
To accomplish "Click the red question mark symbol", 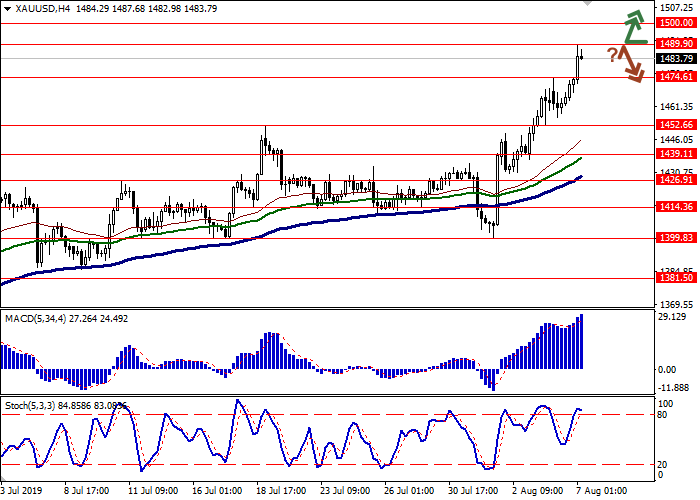I will [611, 53].
